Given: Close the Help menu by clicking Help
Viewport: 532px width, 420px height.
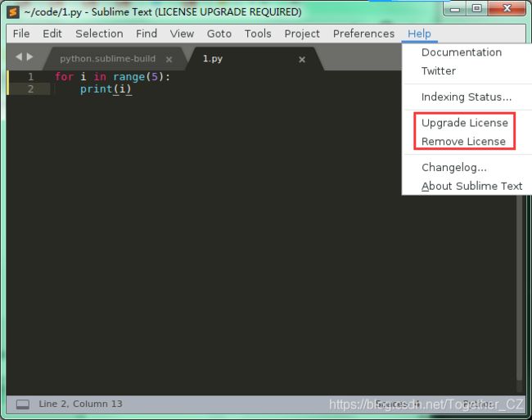Looking at the screenshot, I should click(419, 34).
